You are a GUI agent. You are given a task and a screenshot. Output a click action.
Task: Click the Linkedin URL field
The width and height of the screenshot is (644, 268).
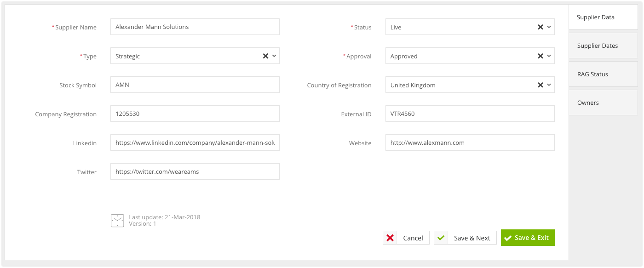click(x=195, y=143)
